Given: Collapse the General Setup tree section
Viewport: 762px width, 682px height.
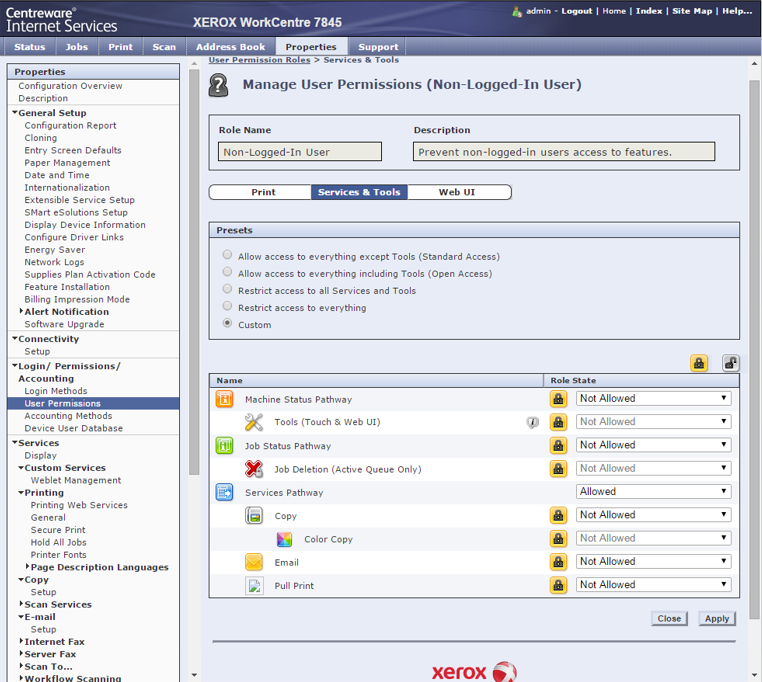Looking at the screenshot, I should click(15, 113).
